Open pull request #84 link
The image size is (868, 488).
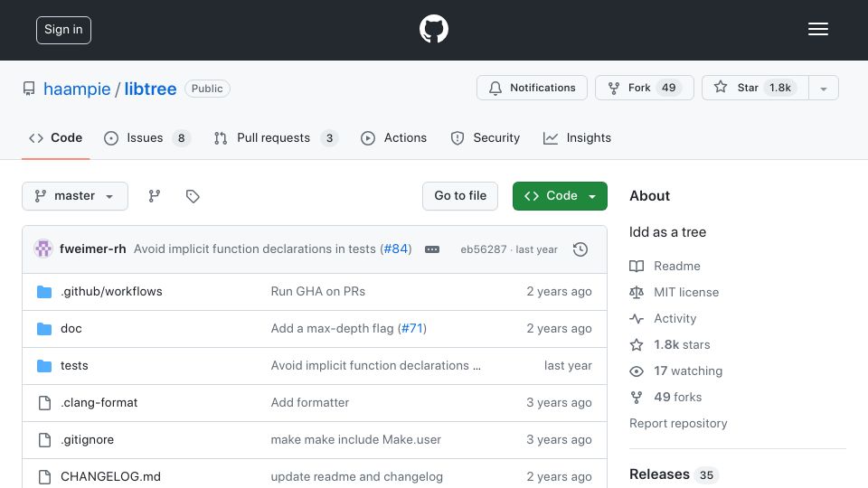396,249
